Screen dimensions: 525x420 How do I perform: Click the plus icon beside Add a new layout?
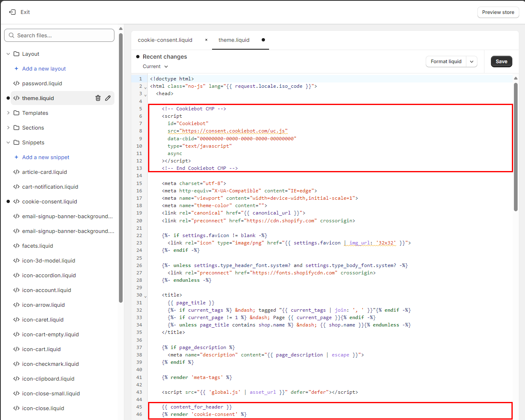(x=16, y=68)
